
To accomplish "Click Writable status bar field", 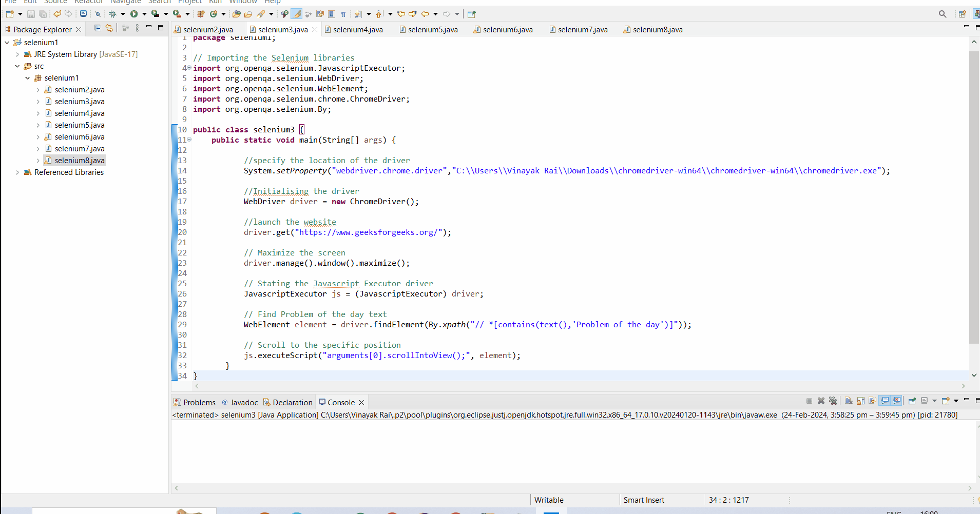I will tap(549, 500).
